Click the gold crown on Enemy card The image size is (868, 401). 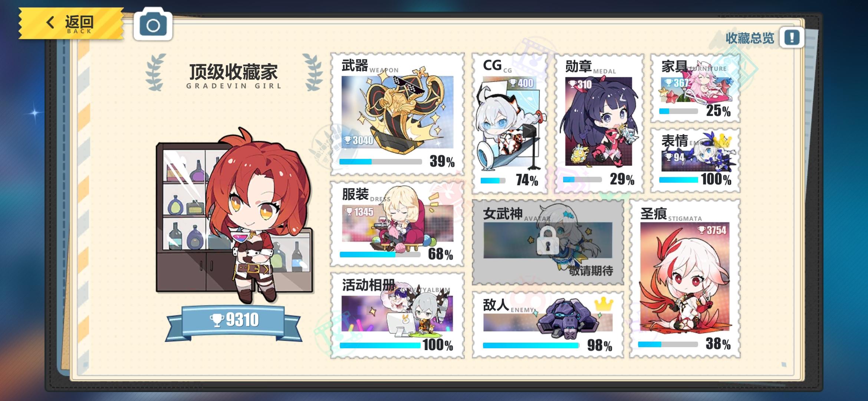[604, 304]
